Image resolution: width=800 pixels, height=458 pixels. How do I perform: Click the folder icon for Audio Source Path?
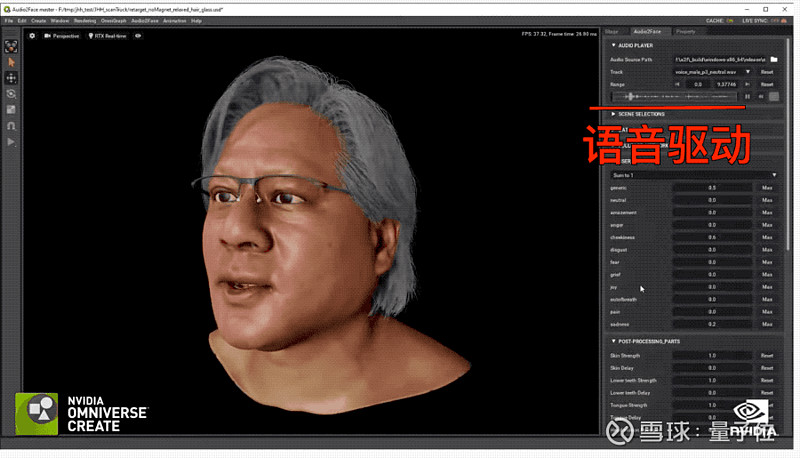773,60
